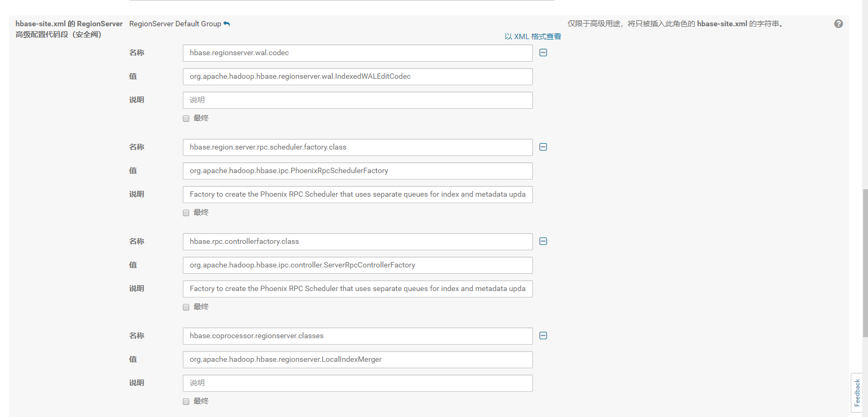Viewport: 868px width, 417px height.
Task: Edit value field PhoenixRpcSchedulerFactory
Action: coord(358,171)
